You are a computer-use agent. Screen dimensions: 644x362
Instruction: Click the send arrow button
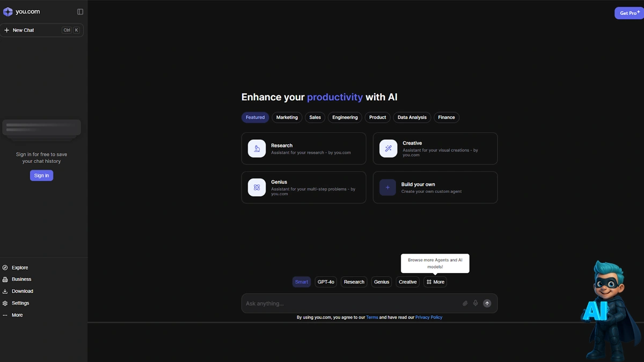coord(487,304)
